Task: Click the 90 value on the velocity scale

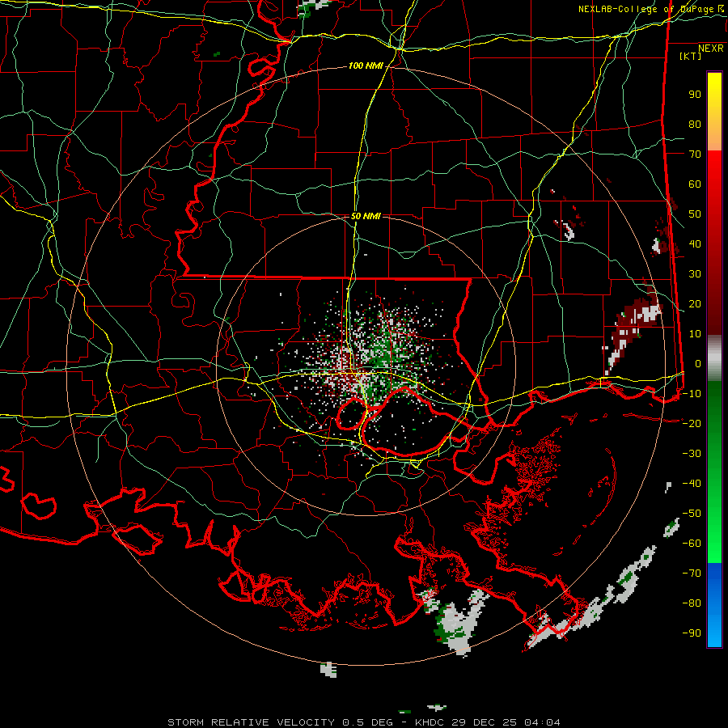Action: [x=695, y=95]
